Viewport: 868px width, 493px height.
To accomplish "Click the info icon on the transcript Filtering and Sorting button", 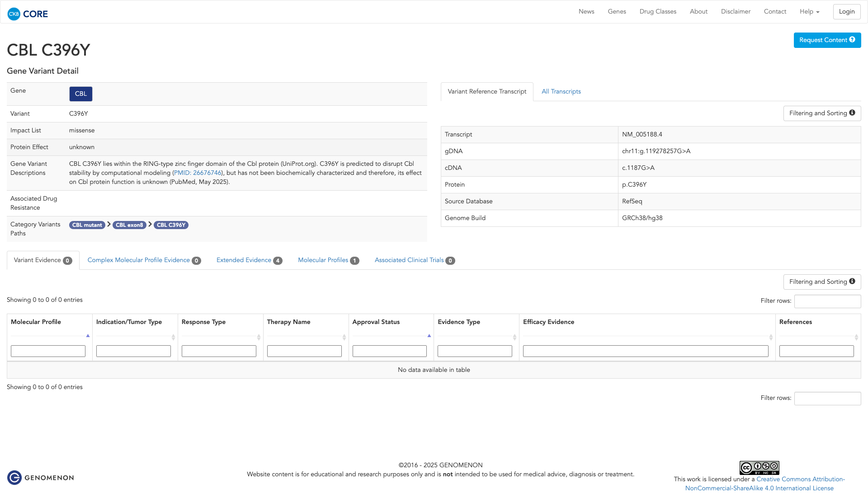I will tap(852, 113).
